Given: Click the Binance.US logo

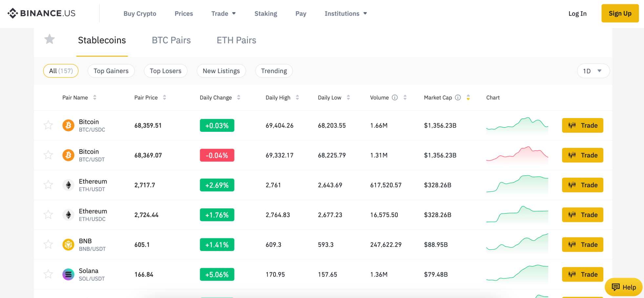Looking at the screenshot, I should coord(41,13).
